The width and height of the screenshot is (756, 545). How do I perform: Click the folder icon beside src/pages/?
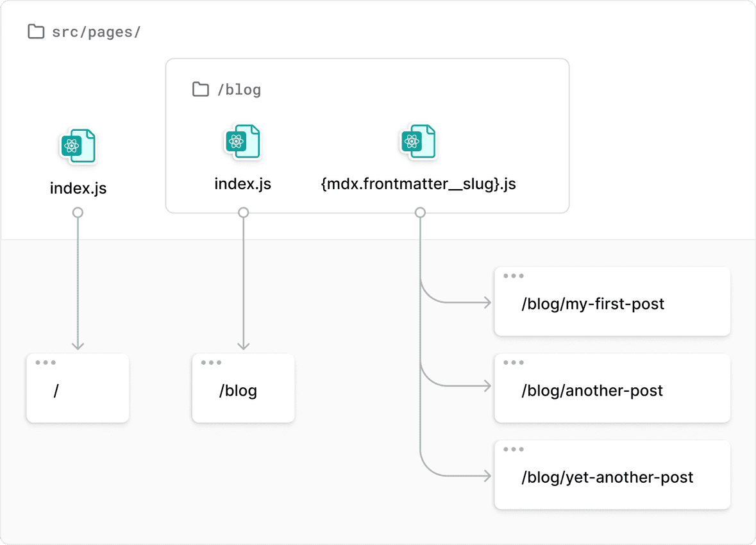36,31
